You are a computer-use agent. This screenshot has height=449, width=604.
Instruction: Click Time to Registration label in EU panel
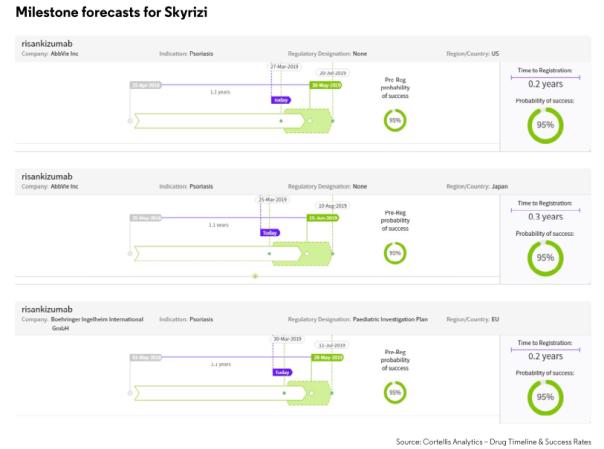(545, 343)
